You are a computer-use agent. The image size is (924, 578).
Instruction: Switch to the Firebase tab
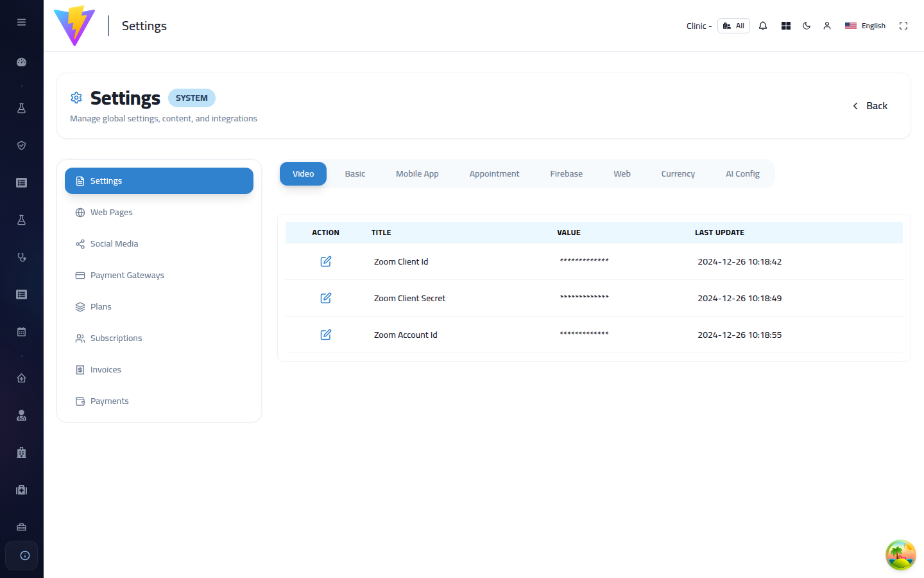pyautogui.click(x=567, y=174)
